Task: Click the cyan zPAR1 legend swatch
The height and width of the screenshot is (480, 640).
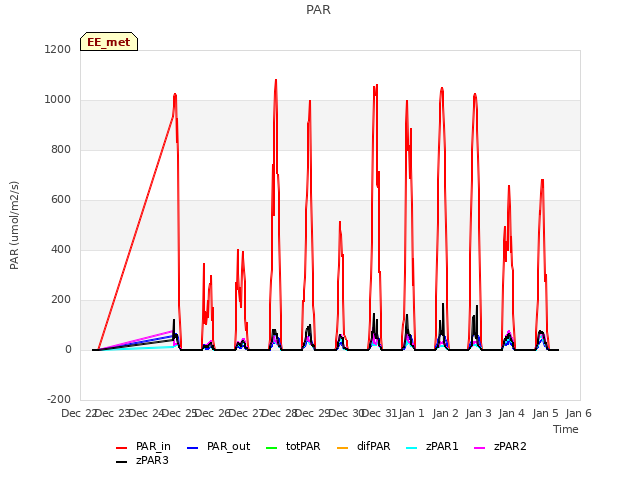Action: coord(411,448)
